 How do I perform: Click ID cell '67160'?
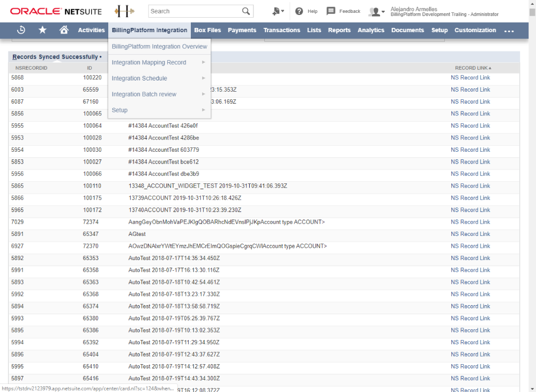[91, 101]
